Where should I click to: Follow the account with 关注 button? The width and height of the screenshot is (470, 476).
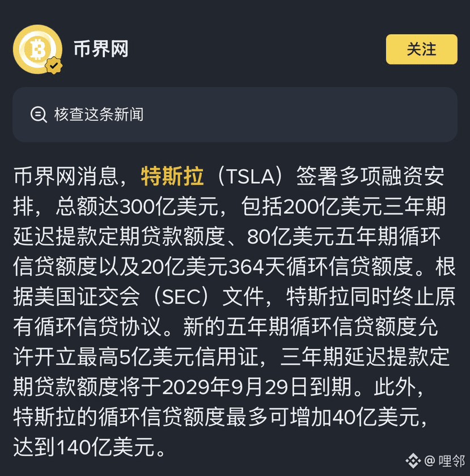point(421,49)
